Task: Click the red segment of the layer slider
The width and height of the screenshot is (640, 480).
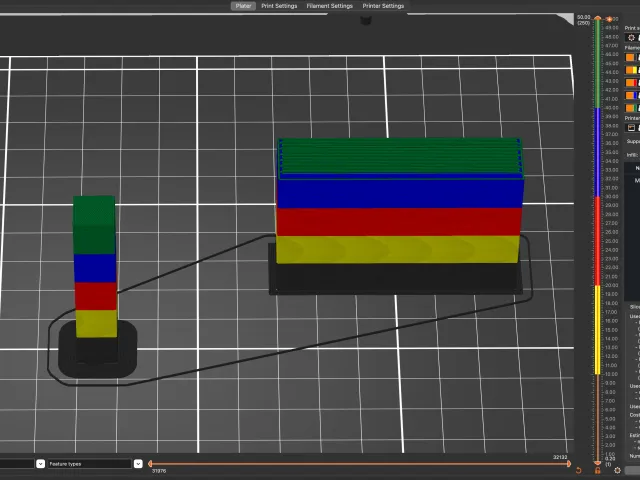Action: (x=598, y=241)
